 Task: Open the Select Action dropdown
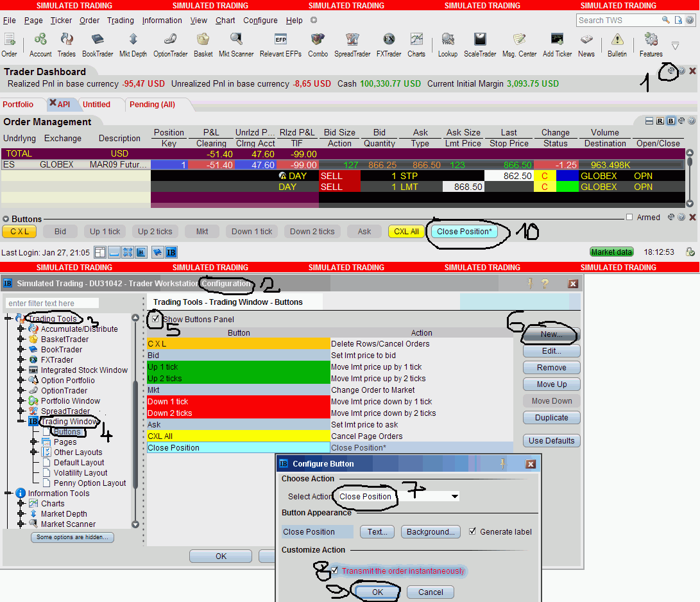(x=454, y=496)
